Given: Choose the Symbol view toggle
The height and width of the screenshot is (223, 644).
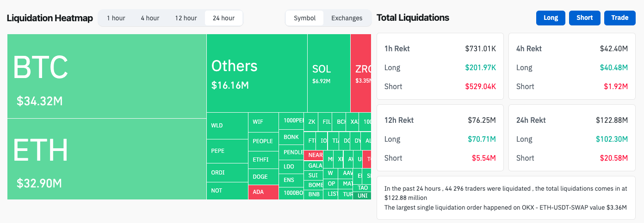Looking at the screenshot, I should [x=304, y=18].
